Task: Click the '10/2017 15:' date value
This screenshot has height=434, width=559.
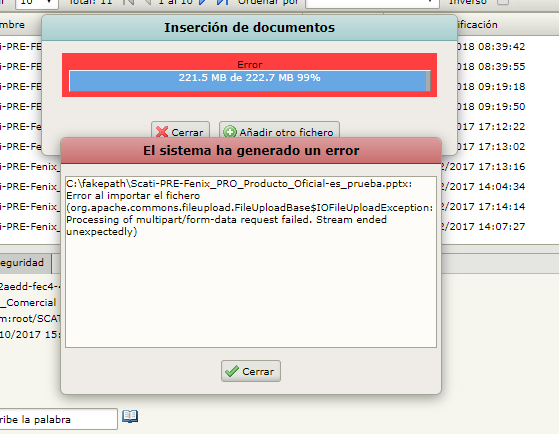Action: (30, 334)
